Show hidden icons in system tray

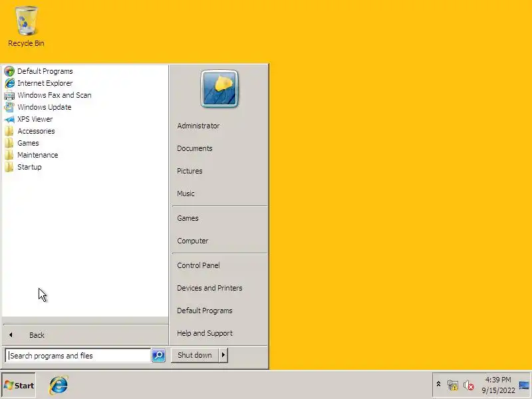point(438,384)
